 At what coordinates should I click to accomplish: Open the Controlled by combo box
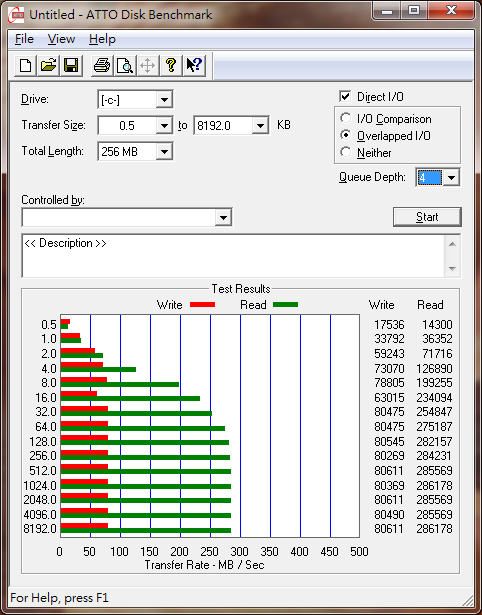tap(127, 217)
